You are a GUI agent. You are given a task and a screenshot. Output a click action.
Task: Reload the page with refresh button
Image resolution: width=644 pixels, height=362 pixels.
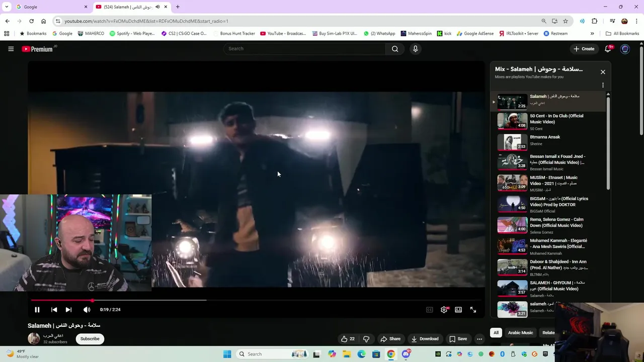tap(31, 21)
